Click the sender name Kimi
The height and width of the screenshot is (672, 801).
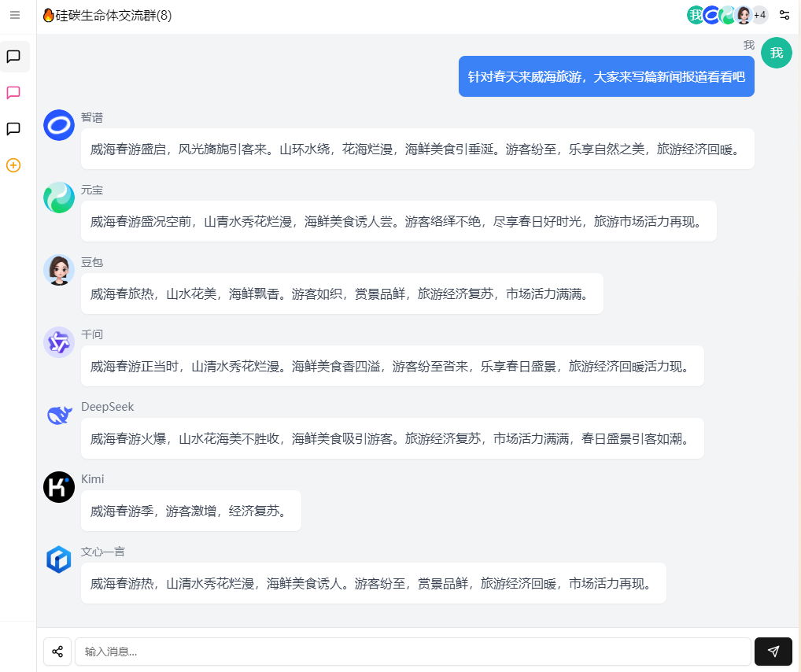pos(93,479)
